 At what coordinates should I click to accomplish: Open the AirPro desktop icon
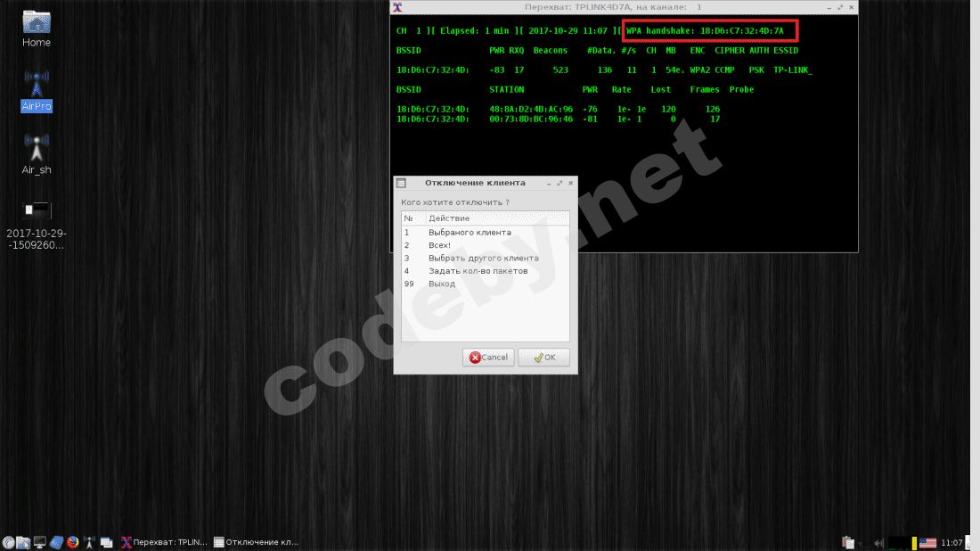click(37, 91)
